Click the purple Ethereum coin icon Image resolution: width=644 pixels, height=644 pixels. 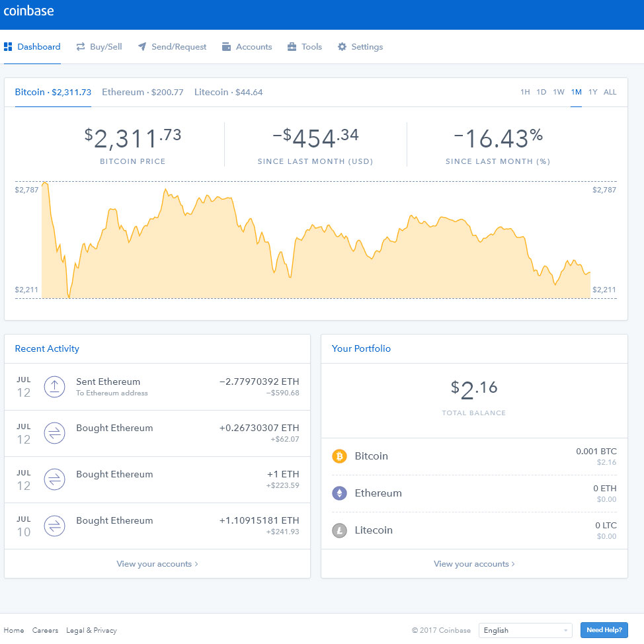coord(339,493)
